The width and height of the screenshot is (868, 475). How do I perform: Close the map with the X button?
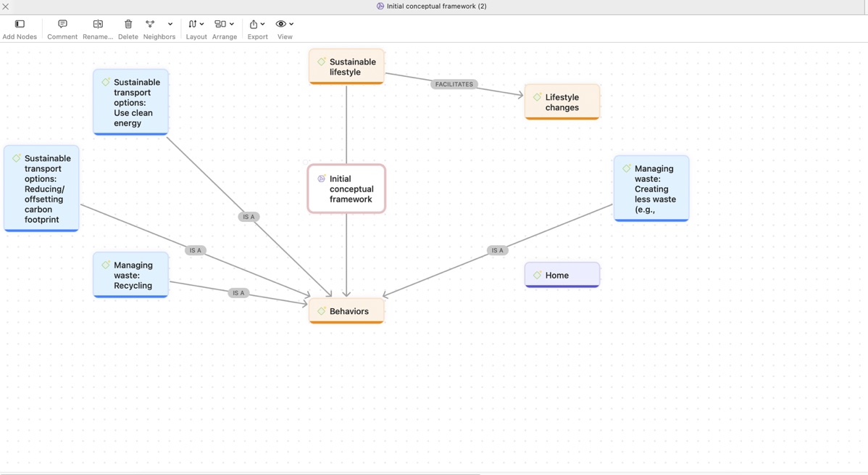click(6, 7)
